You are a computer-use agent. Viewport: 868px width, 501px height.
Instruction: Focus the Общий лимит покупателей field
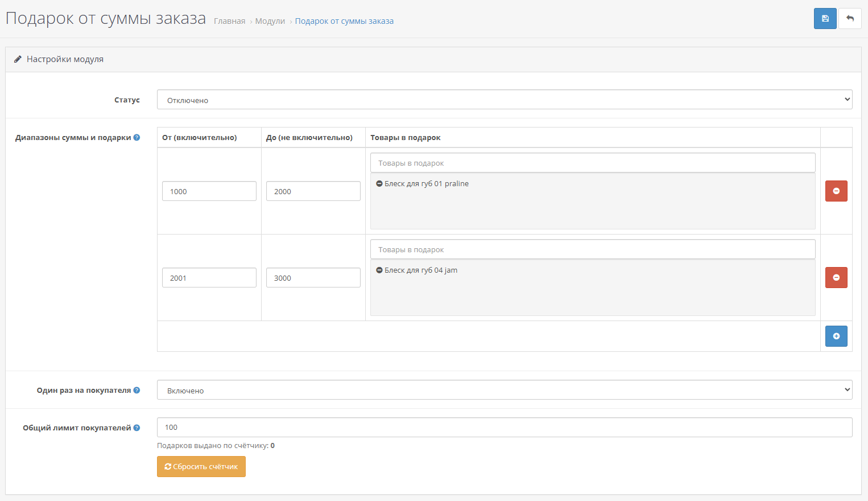coord(505,427)
